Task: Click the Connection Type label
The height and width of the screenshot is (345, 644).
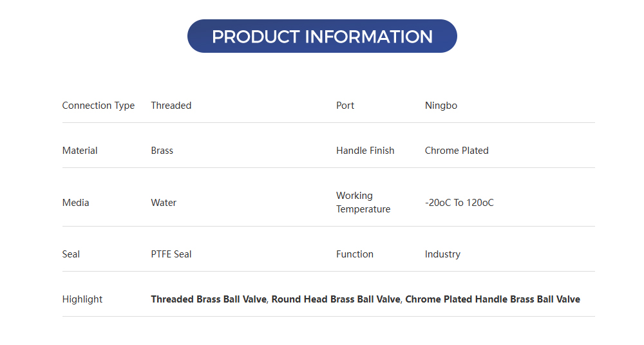Action: 99,106
